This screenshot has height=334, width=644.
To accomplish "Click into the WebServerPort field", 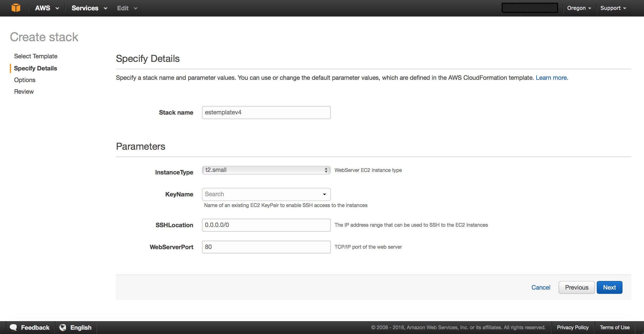I will [266, 247].
